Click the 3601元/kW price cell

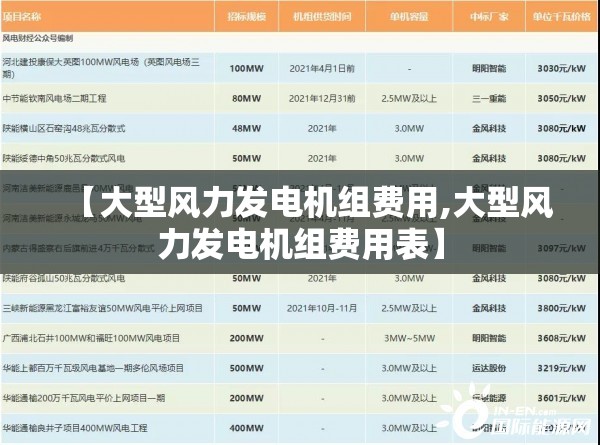tap(561, 398)
